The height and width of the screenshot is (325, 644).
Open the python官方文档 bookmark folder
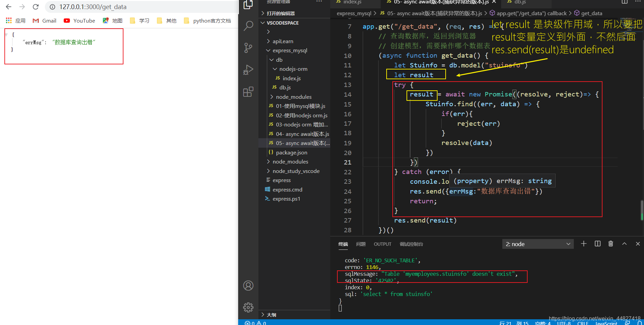[207, 21]
